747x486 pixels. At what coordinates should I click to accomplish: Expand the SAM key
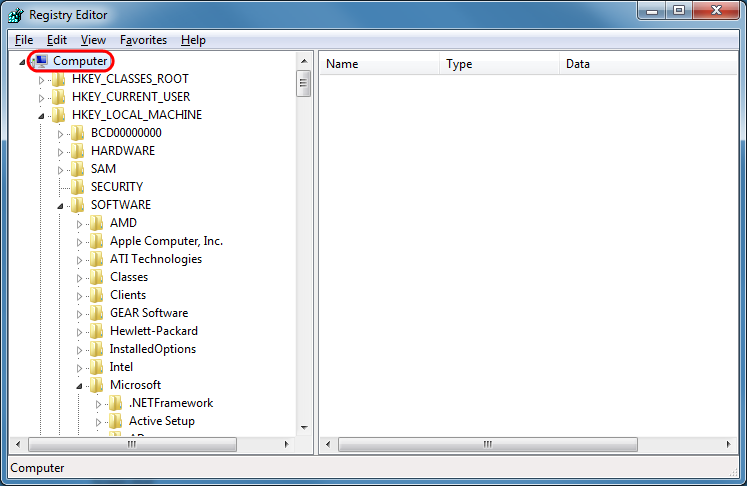(x=61, y=170)
